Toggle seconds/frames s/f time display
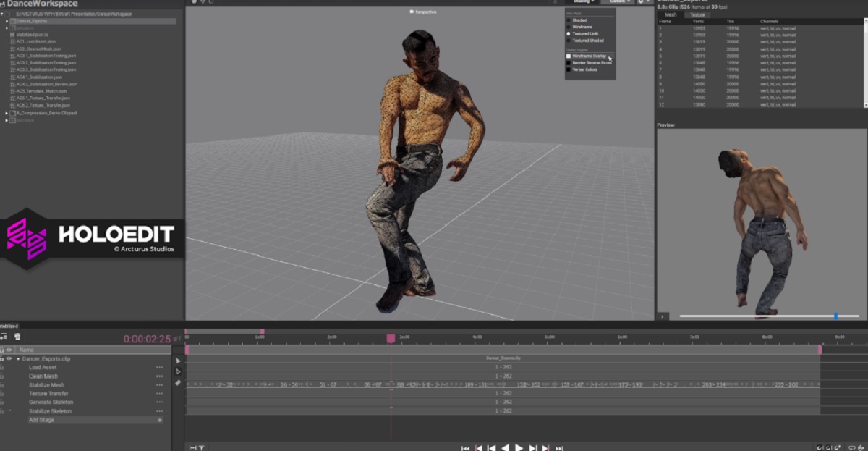 pos(176,340)
